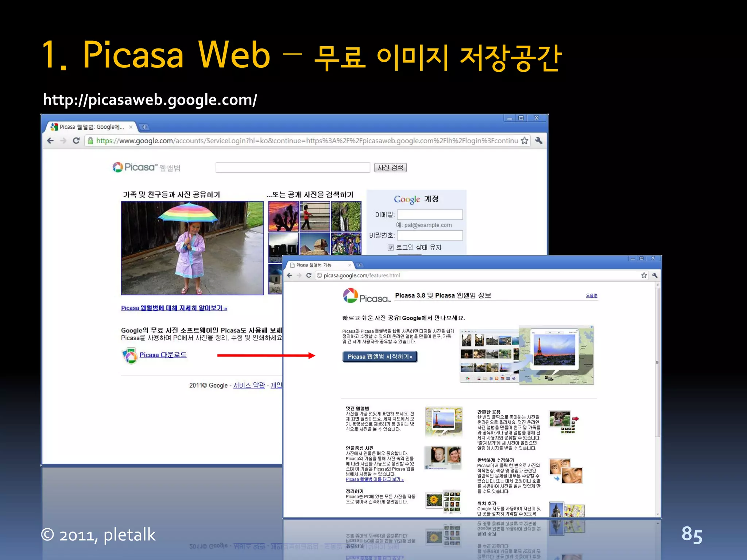Open new tab in Picasa Web Albums window
The height and width of the screenshot is (560, 747).
(x=144, y=127)
